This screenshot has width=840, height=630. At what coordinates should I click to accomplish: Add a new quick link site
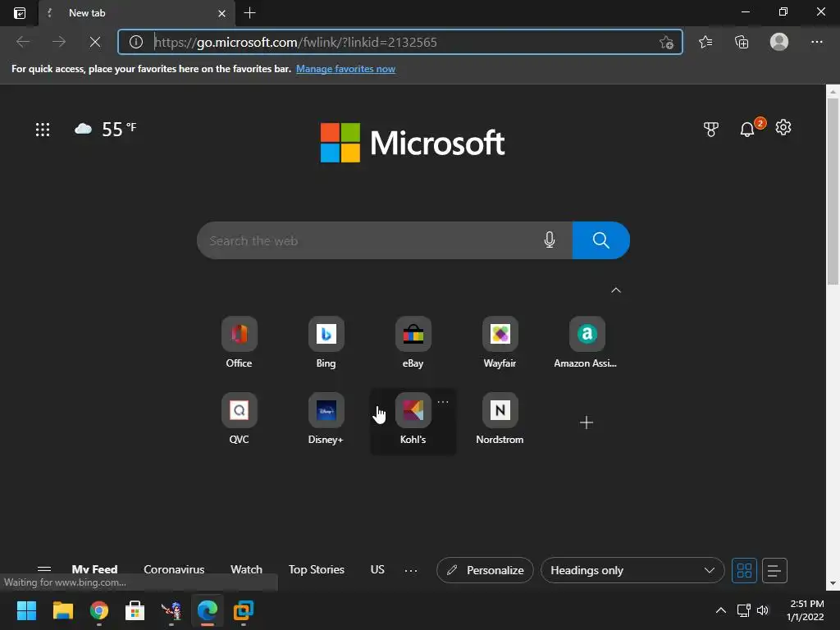tap(587, 422)
